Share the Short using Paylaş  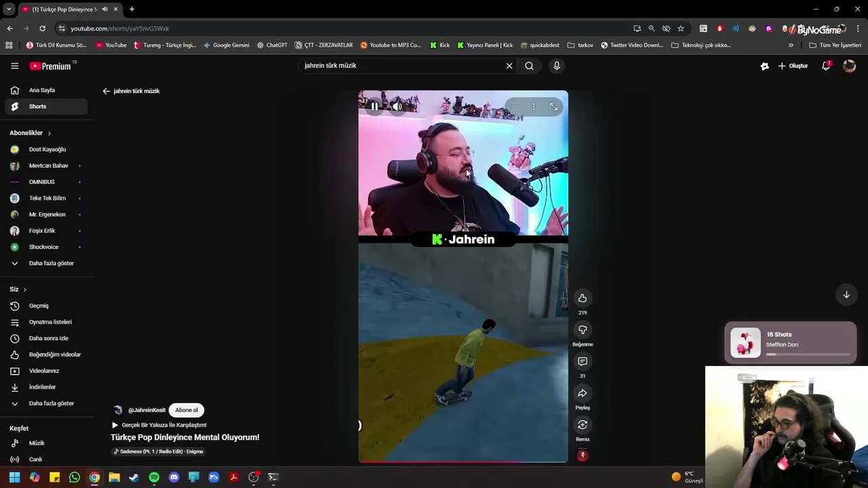click(583, 393)
